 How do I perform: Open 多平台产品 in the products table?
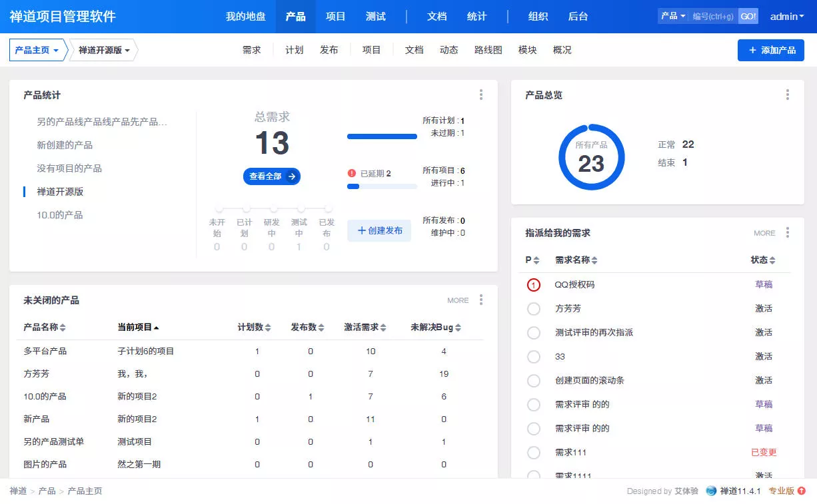click(45, 351)
